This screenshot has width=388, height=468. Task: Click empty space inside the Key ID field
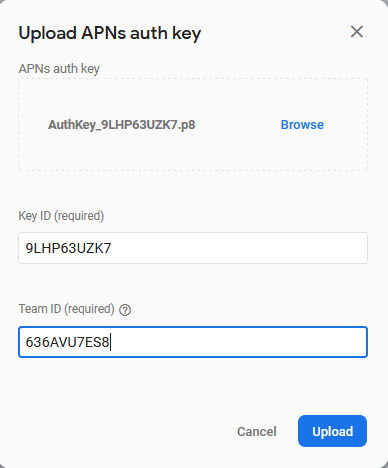[240, 248]
